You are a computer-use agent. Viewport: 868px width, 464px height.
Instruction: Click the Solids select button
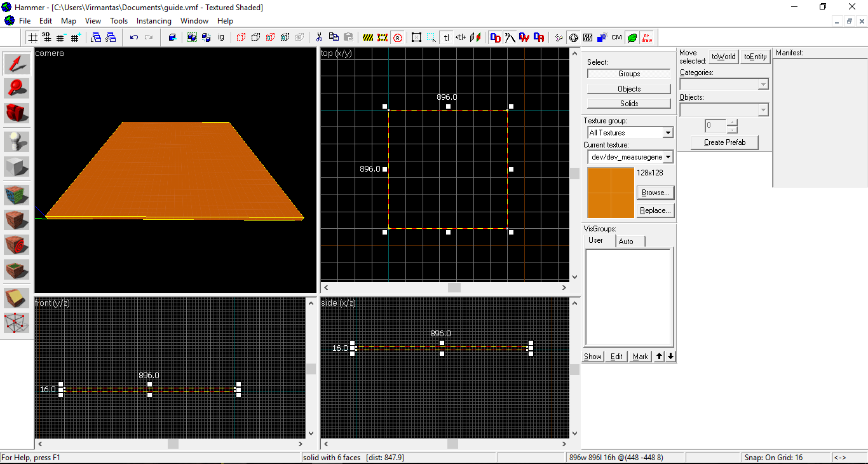629,104
